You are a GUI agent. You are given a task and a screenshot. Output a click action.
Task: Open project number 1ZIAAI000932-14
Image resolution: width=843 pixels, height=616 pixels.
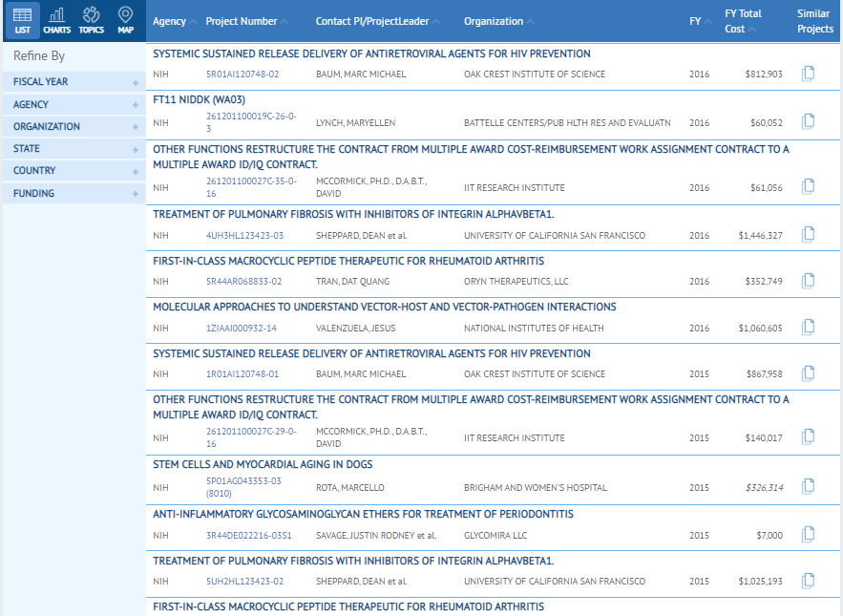click(242, 329)
